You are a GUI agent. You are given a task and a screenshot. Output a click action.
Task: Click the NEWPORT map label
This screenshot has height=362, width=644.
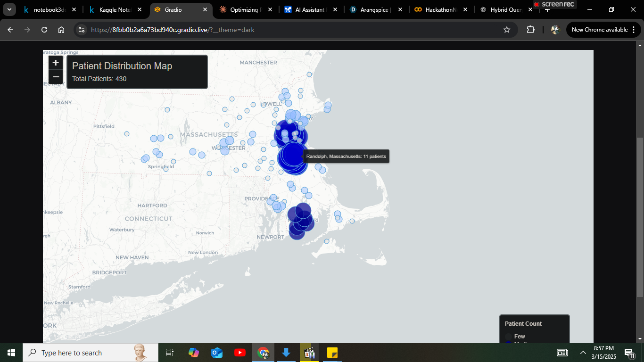(271, 237)
